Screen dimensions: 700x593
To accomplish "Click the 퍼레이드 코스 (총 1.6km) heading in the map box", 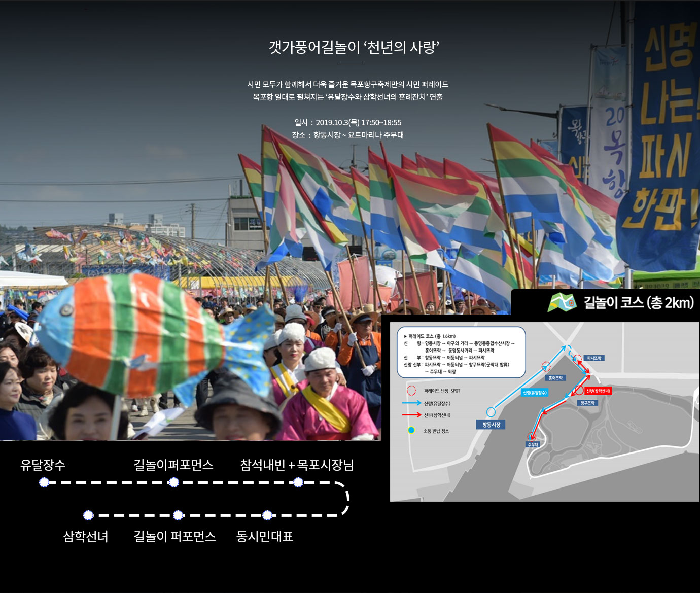I will tap(430, 336).
